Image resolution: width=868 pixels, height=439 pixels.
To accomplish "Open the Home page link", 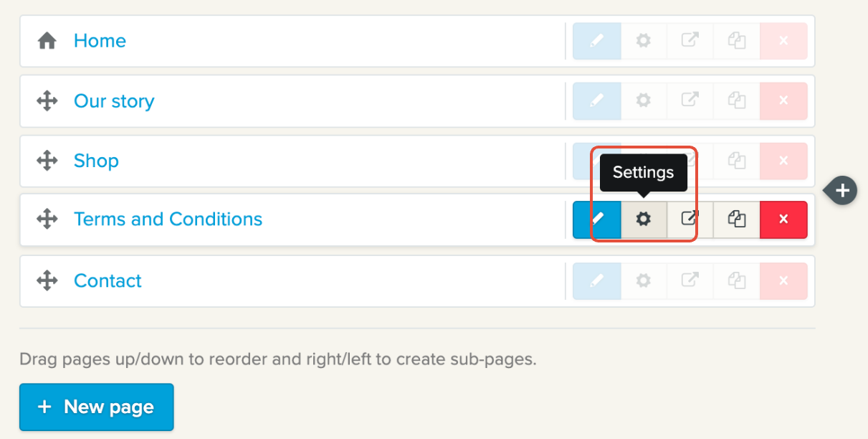I will pyautogui.click(x=100, y=41).
